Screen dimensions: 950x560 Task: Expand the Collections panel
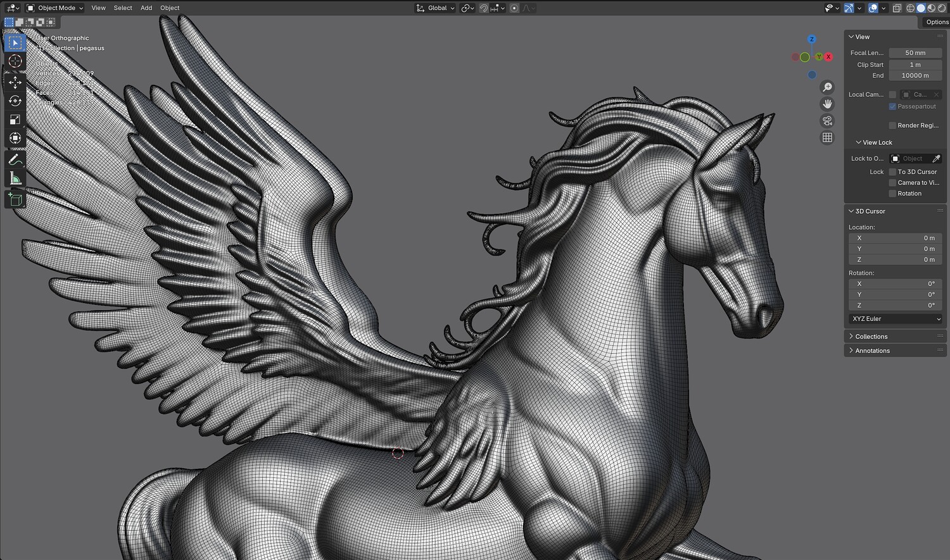[x=851, y=337]
